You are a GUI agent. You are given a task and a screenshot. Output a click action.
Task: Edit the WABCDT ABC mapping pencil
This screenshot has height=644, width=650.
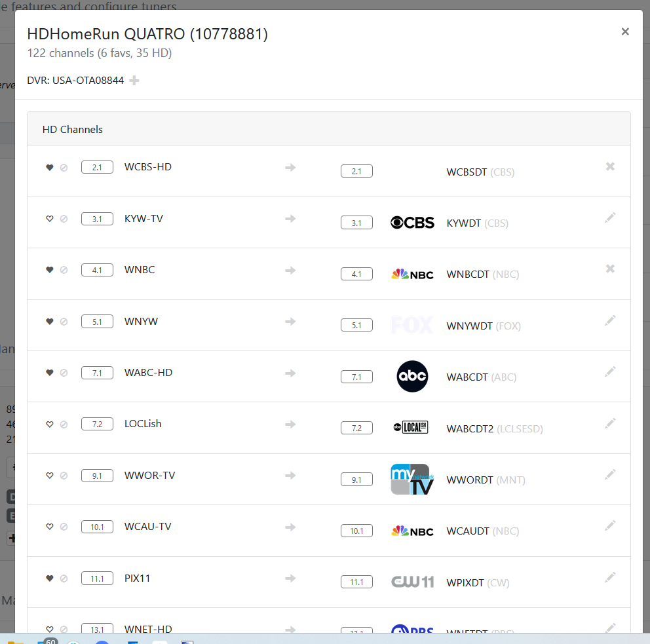(x=610, y=371)
